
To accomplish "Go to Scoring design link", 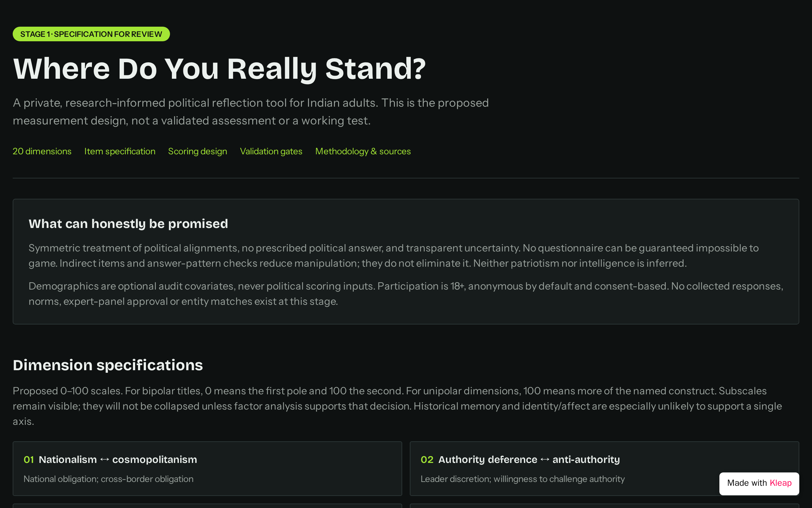I will [x=198, y=151].
